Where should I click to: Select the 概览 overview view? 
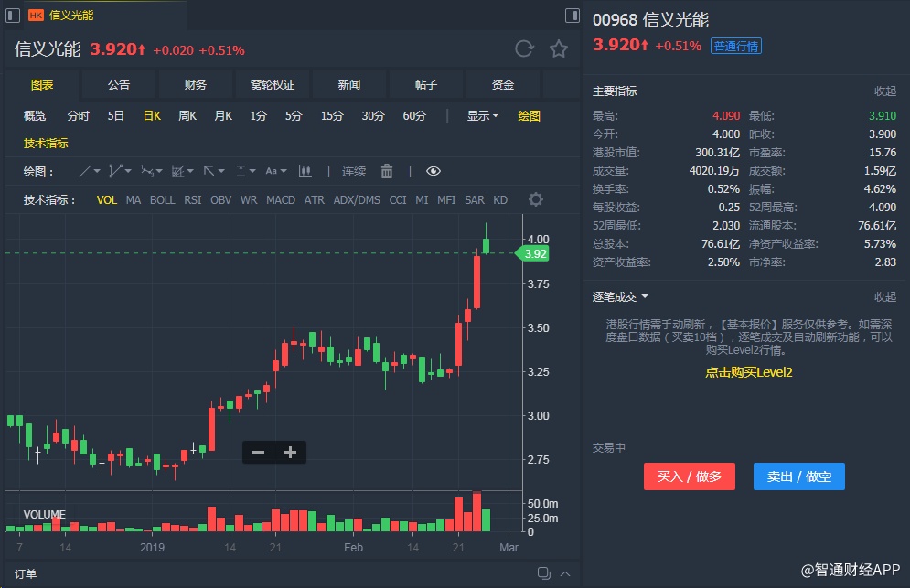point(34,116)
